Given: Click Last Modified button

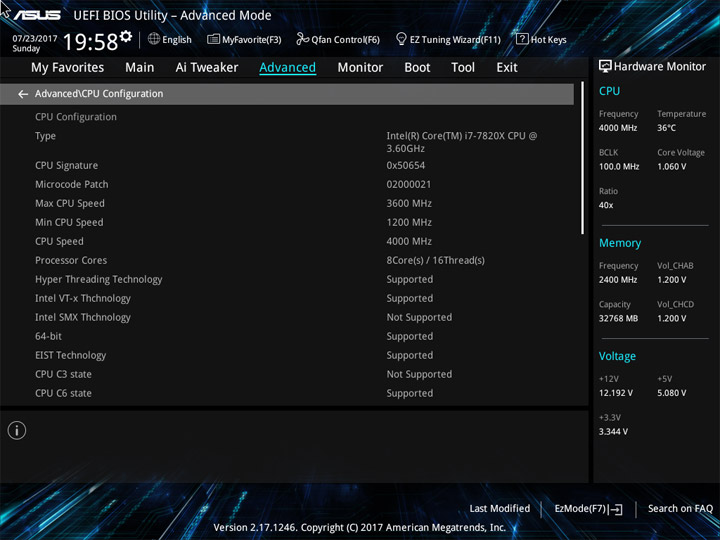Looking at the screenshot, I should [x=500, y=508].
